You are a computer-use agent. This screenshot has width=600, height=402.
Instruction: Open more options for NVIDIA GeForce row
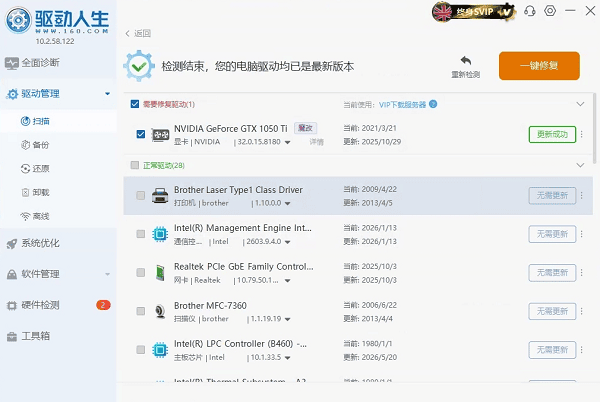point(582,135)
